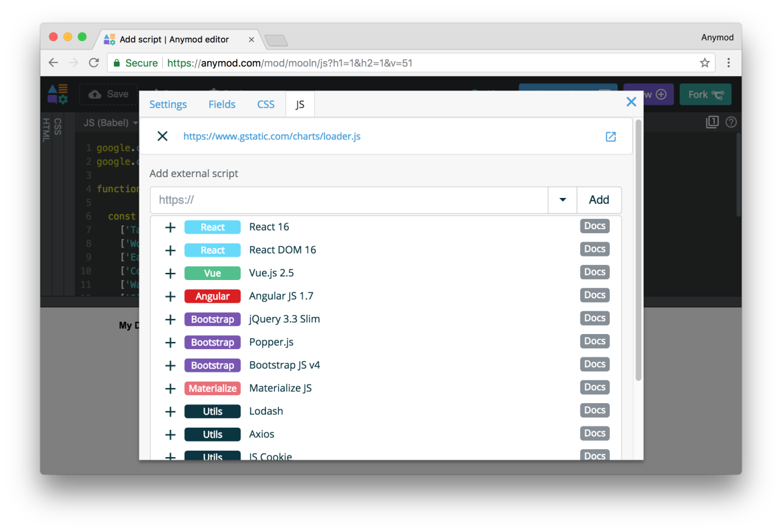
Task: Open the vertical HTML editor tab
Action: pos(46,130)
